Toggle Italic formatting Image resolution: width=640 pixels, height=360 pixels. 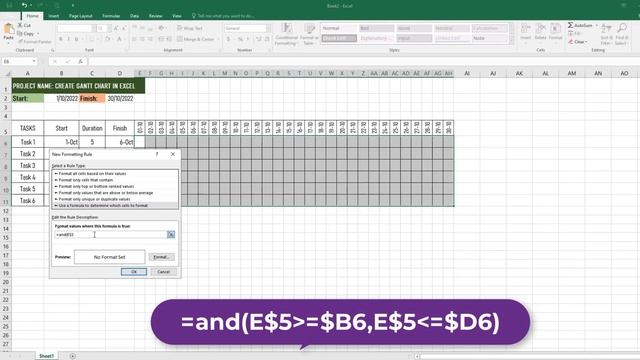[69, 39]
